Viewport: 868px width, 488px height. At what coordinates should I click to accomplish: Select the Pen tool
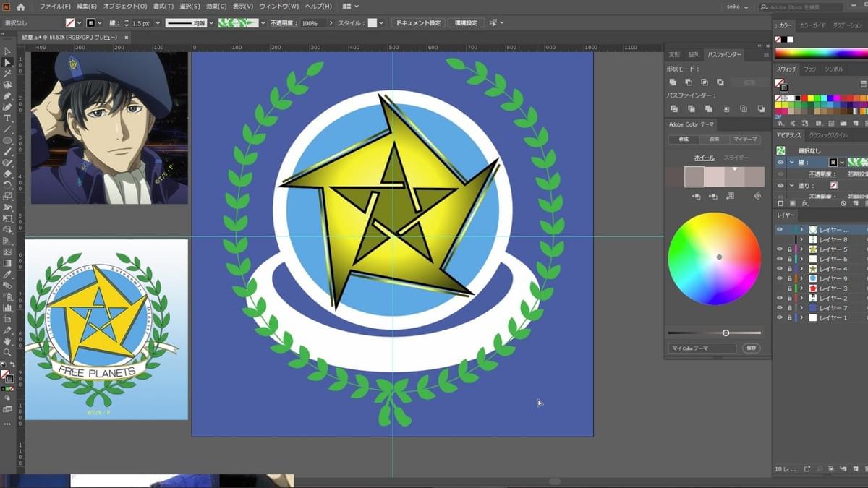pyautogui.click(x=7, y=95)
